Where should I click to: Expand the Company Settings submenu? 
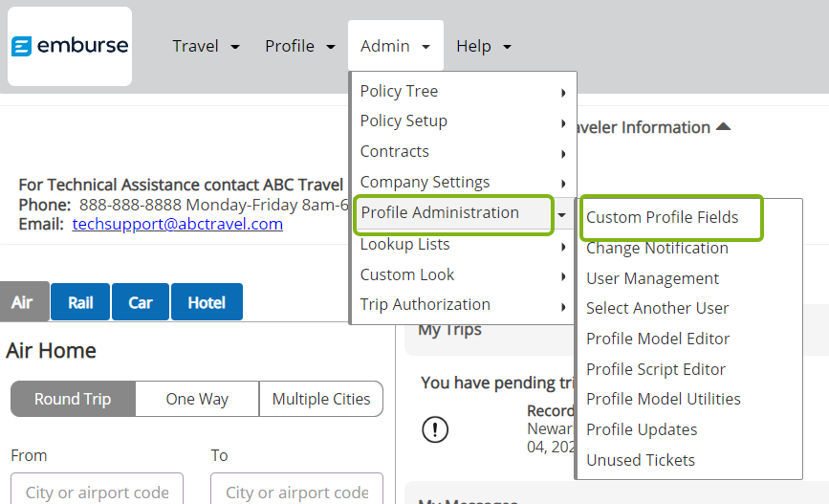coord(463,183)
